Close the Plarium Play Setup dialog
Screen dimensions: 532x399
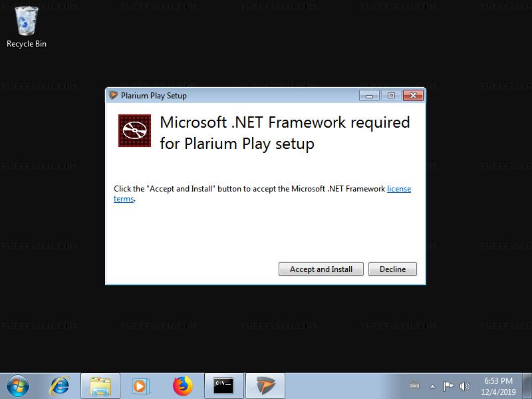coord(413,96)
